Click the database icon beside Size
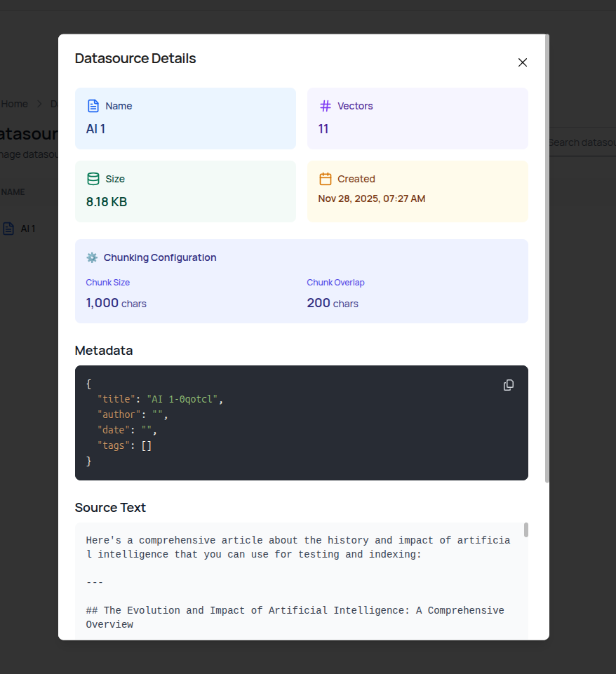Screen dimensions: 616x674 [93, 178]
